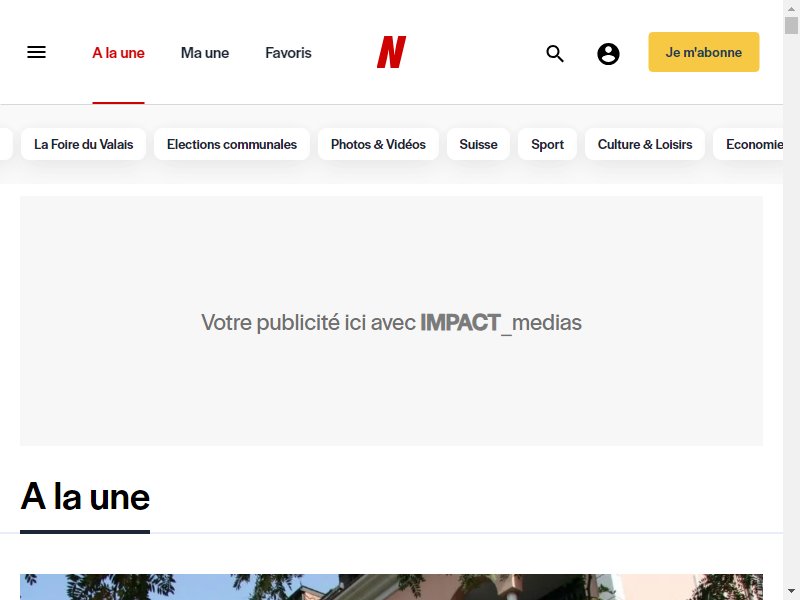This screenshot has width=800, height=600.
Task: Click the A la une heading
Action: pos(85,496)
